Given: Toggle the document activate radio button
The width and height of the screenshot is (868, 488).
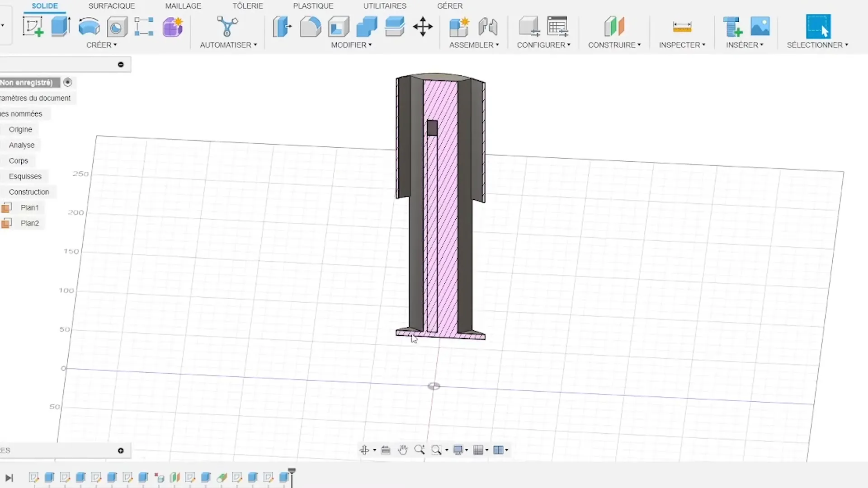Looking at the screenshot, I should pyautogui.click(x=68, y=82).
